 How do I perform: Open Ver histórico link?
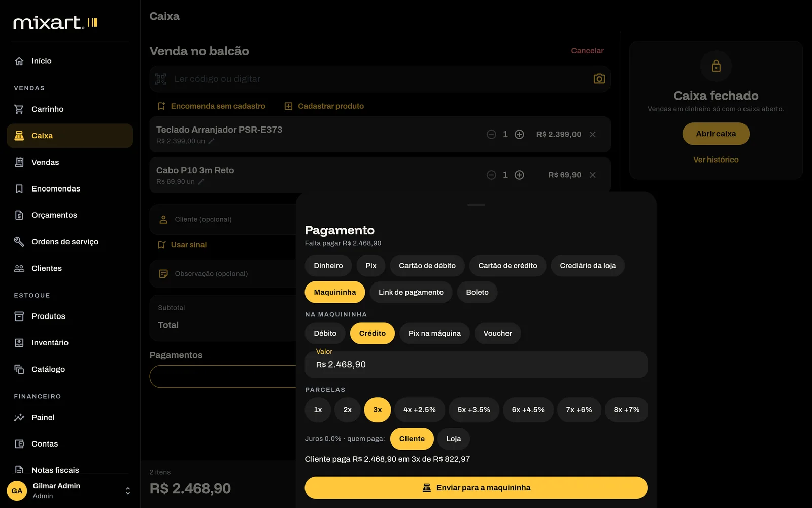click(x=716, y=160)
